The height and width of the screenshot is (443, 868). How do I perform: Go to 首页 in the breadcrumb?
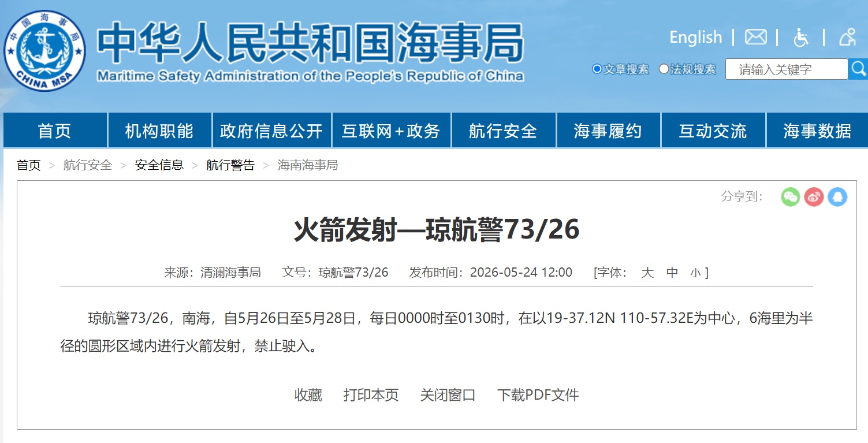(29, 165)
